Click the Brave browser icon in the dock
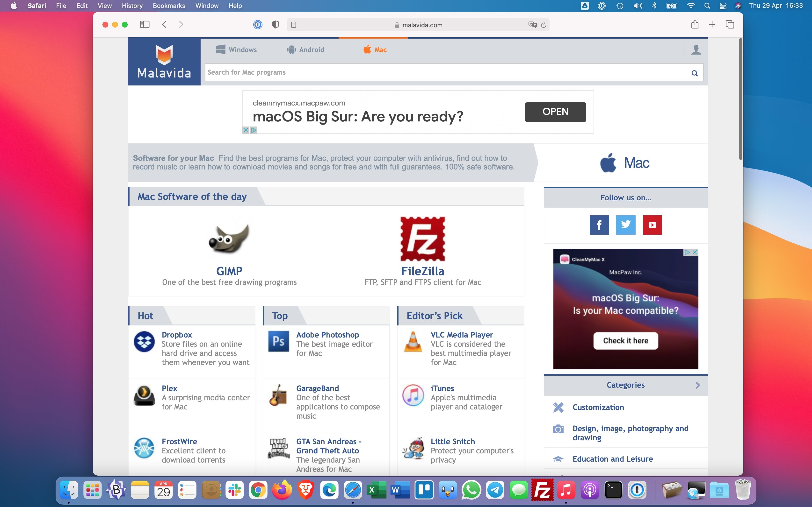The image size is (812, 507). [x=305, y=490]
